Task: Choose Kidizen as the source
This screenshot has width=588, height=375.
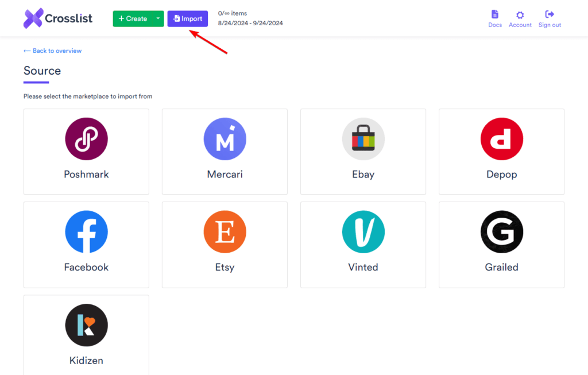Action: tap(86, 324)
